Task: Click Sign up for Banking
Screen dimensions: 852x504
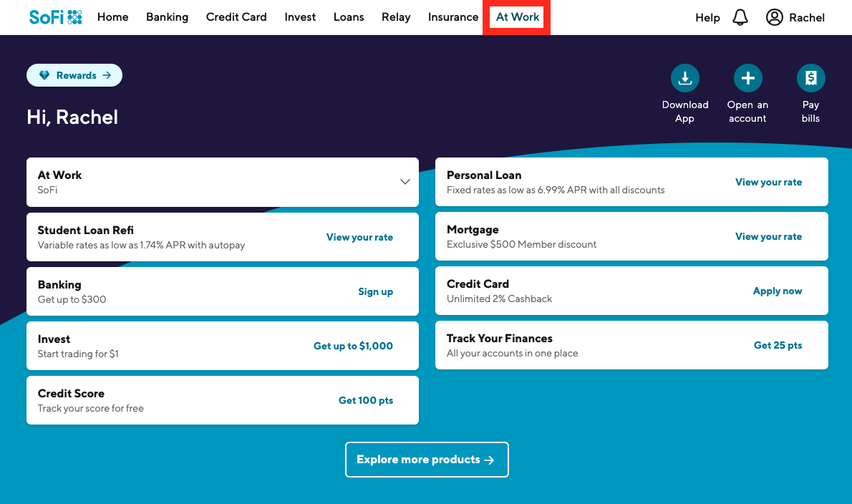Action: [x=375, y=291]
